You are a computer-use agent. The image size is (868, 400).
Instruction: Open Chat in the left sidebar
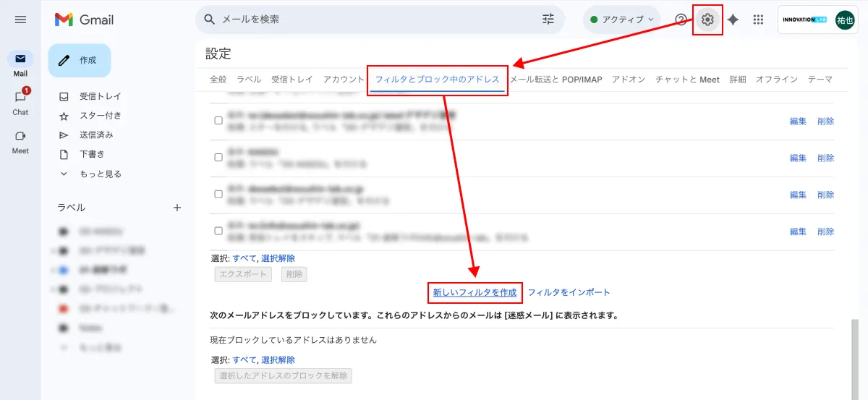pos(20,102)
